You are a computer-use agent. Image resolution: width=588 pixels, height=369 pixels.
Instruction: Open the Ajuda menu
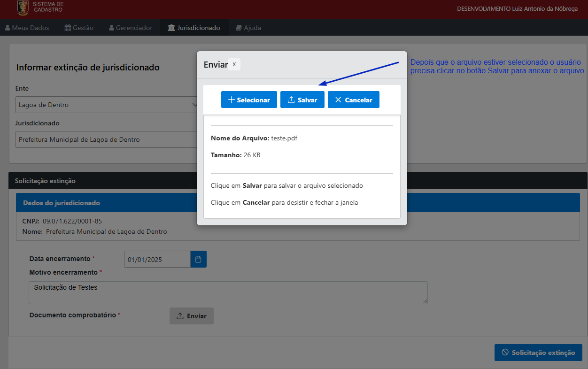click(x=248, y=28)
